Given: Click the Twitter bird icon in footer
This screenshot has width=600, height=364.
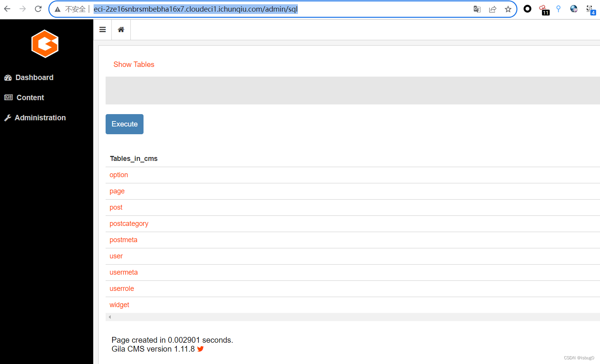Looking at the screenshot, I should (x=200, y=349).
